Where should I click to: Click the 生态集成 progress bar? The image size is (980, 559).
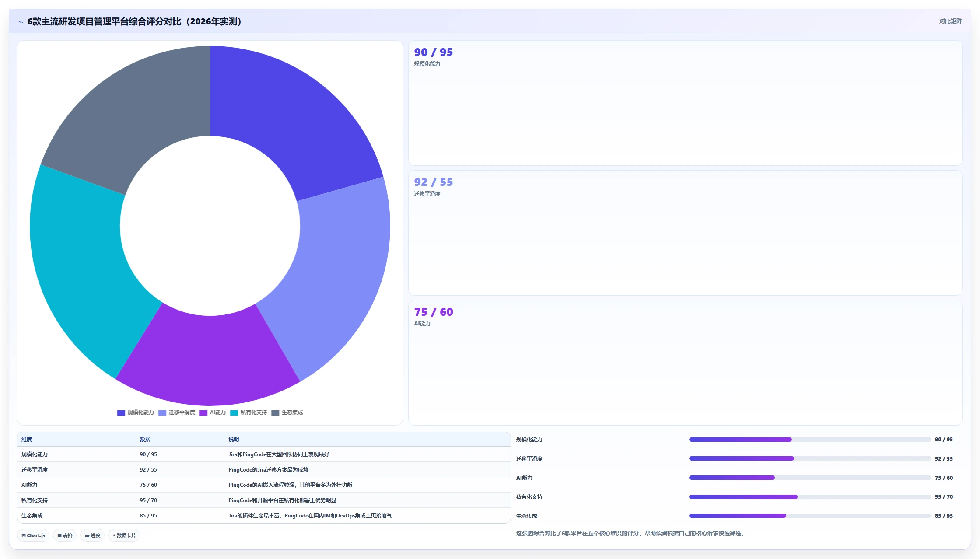click(x=810, y=516)
